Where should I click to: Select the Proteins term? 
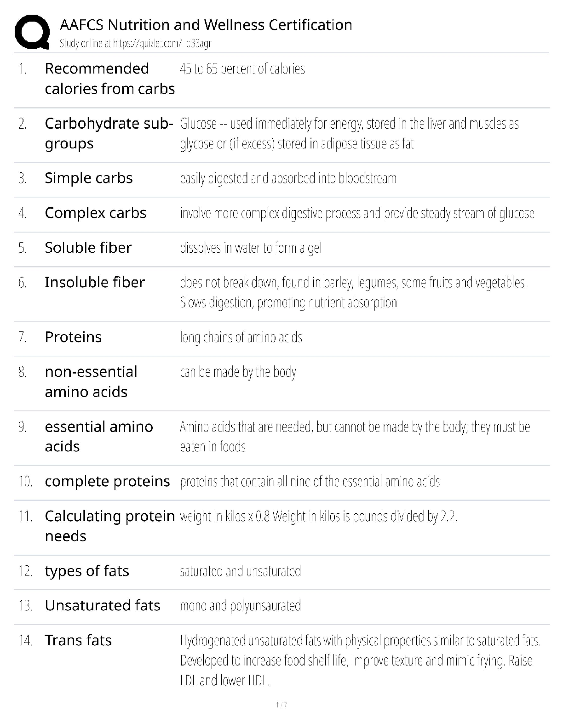point(73,337)
